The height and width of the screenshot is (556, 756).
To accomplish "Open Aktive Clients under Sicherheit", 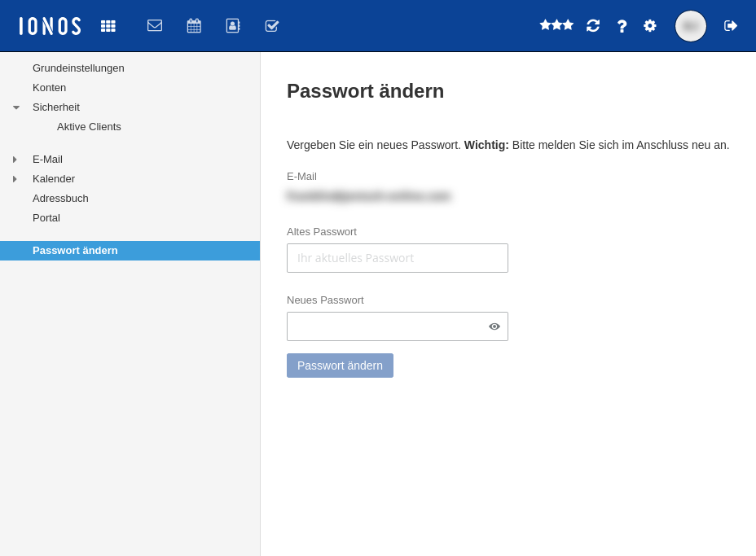I will pos(89,126).
